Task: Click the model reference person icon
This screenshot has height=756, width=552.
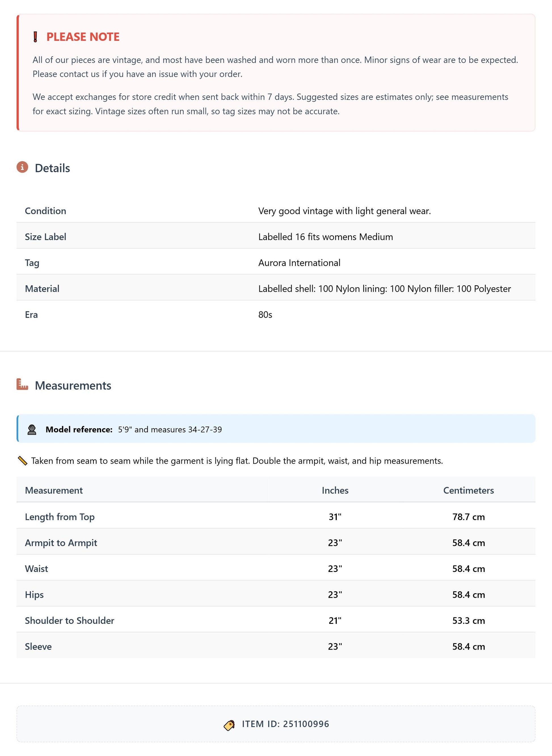Action: pos(32,430)
